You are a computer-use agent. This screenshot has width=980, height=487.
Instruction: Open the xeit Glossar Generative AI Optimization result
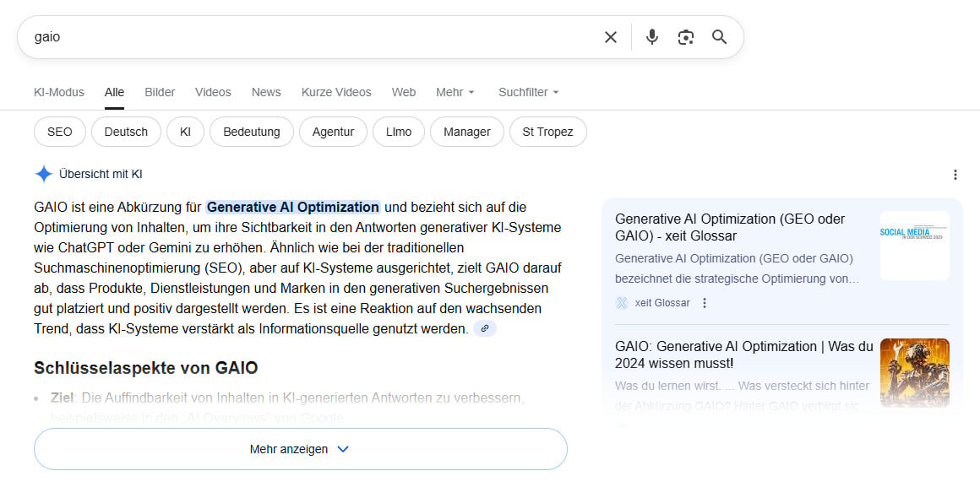(x=730, y=227)
